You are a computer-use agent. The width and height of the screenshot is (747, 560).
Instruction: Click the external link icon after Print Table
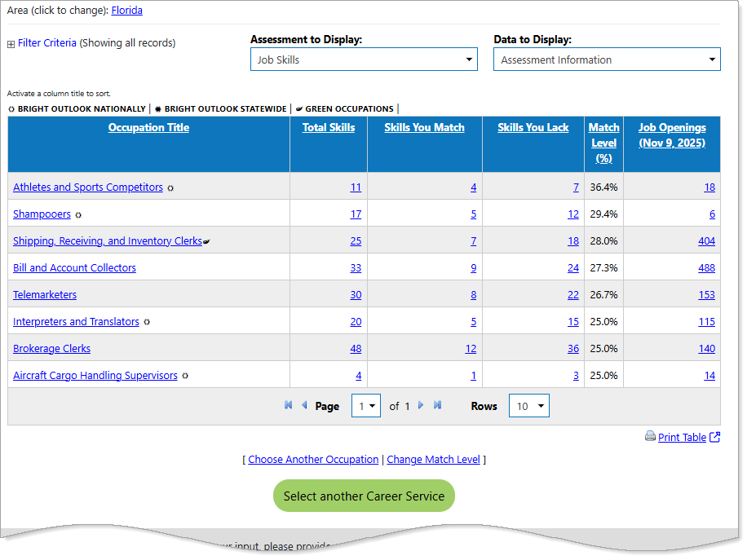coord(715,437)
